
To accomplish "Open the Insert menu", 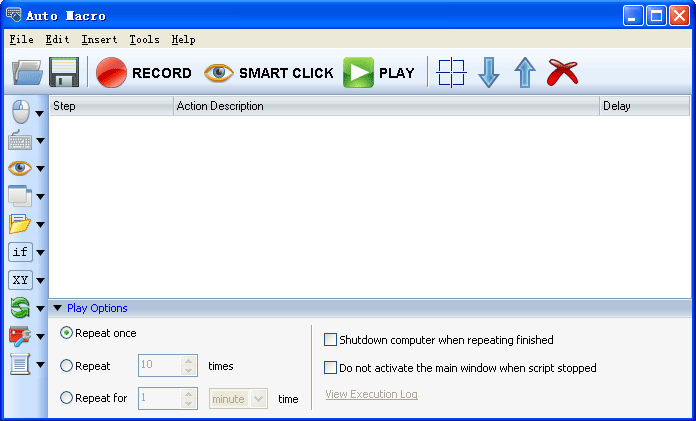I will [99, 40].
